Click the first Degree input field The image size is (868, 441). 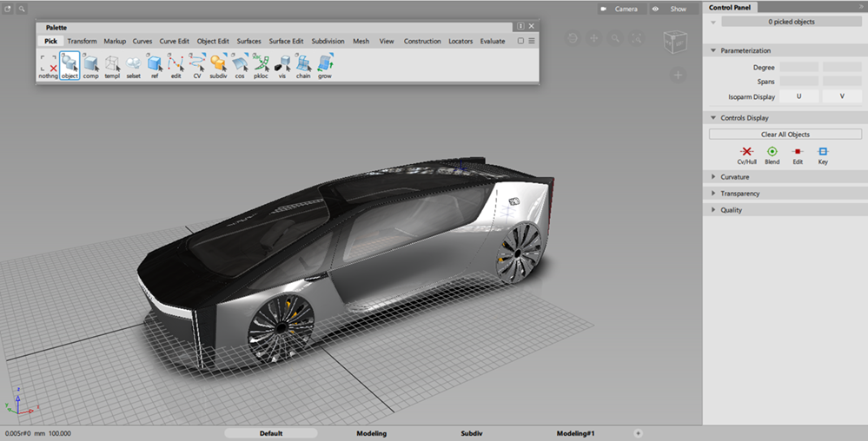click(798, 67)
